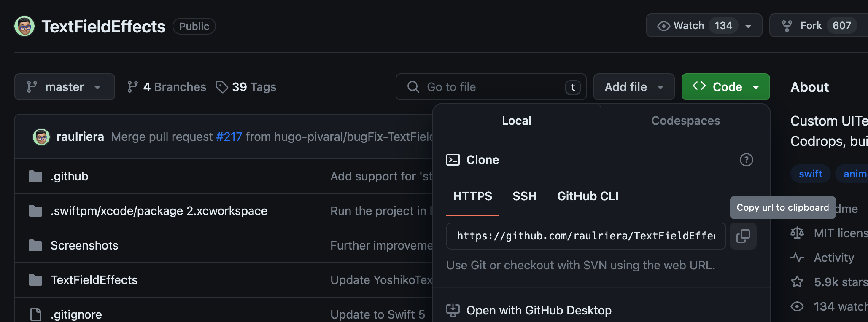The image size is (868, 322).
Task: Click folder icon beside Screenshots
Action: [35, 245]
